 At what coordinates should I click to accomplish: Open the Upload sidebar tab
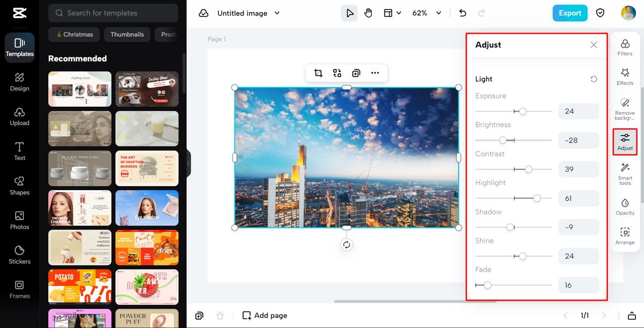[20, 117]
